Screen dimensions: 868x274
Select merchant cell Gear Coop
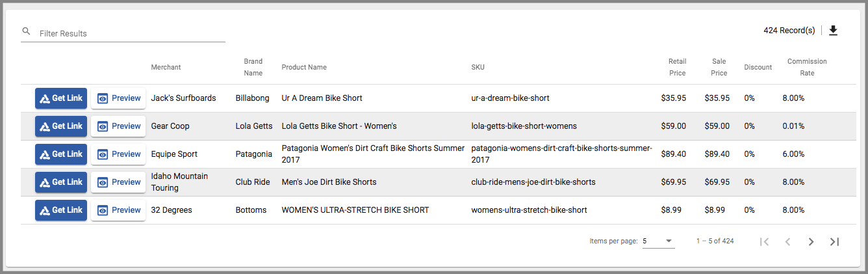(170, 126)
